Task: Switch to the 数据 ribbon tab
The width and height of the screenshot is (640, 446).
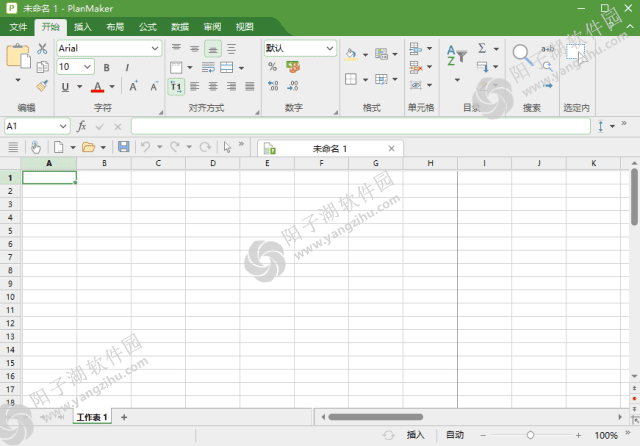Action: (180, 27)
